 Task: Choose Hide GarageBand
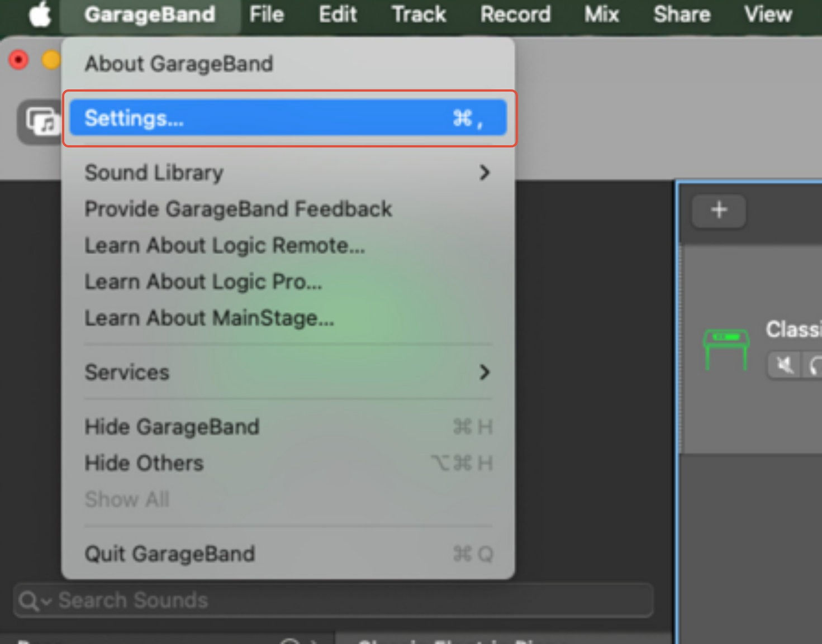[288, 427]
